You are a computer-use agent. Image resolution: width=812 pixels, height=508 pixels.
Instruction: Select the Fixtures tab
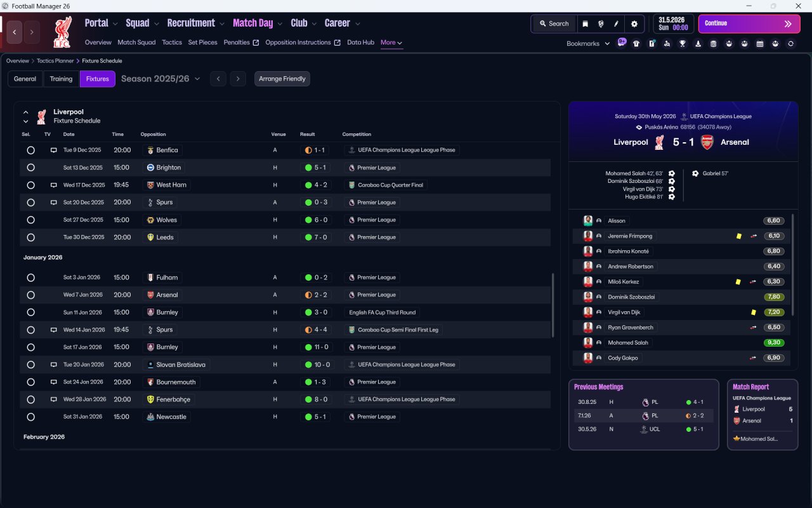point(98,79)
